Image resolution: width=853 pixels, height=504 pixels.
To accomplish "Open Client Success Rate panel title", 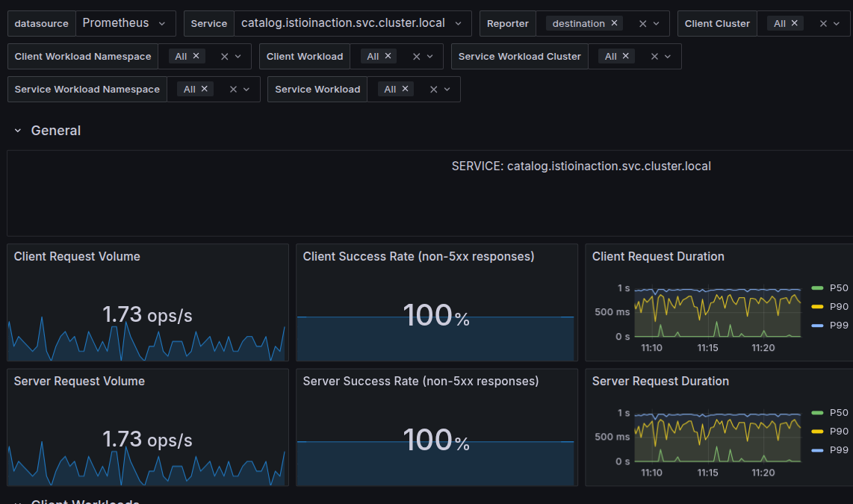I will [418, 257].
